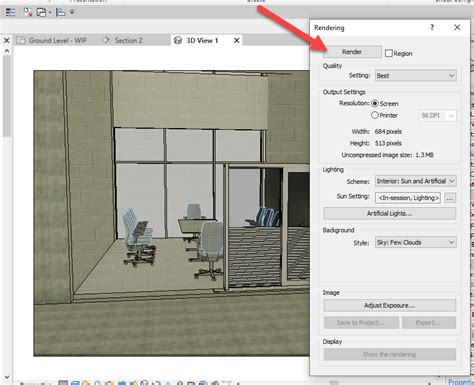Screen dimensions: 474x385
Task: Click the Switch Windows toolbar icon
Action: coord(41,12)
